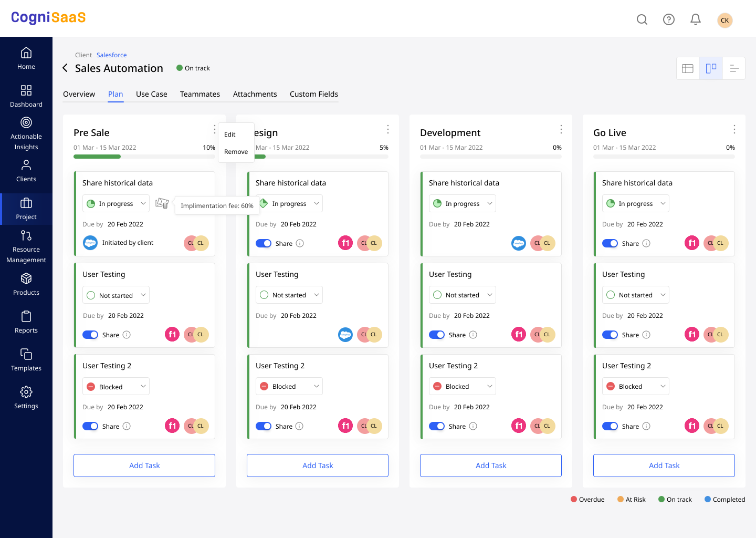Open three-dot menu for Development stage
The width and height of the screenshot is (756, 538).
tap(561, 129)
